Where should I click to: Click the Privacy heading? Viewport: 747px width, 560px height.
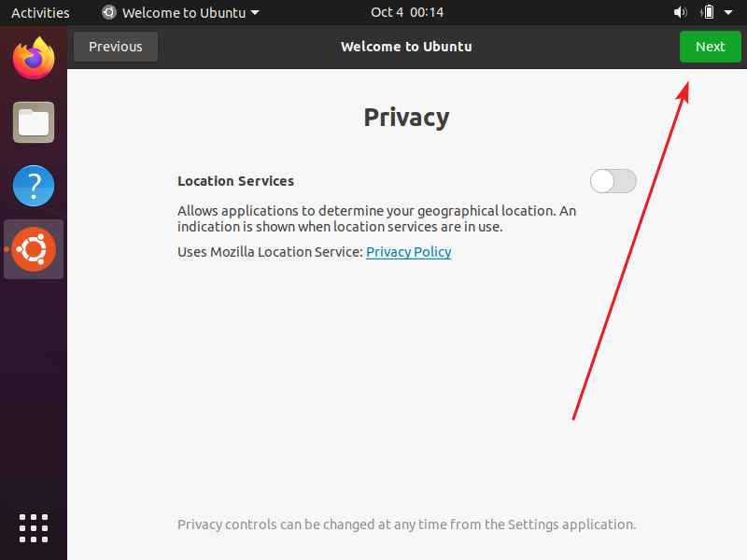406,118
